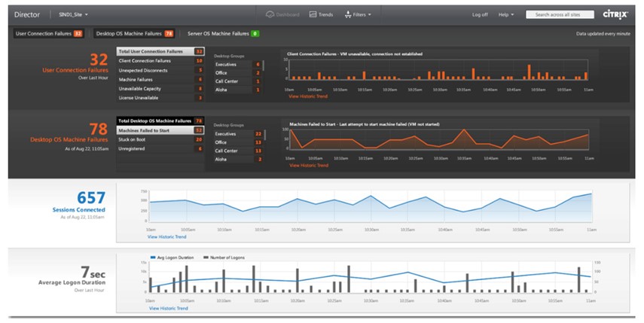This screenshot has height=323, width=644.
Task: Select Unexpected Disconnects row
Action: pyautogui.click(x=160, y=70)
